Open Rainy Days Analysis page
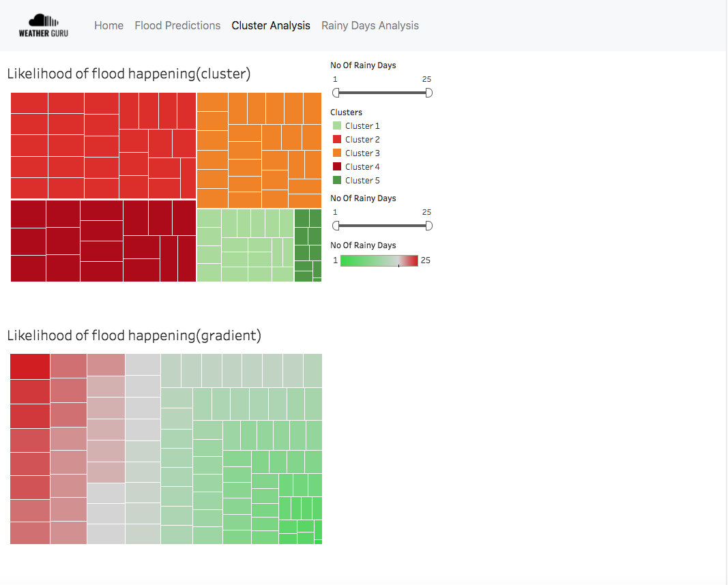The image size is (728, 585). (370, 26)
